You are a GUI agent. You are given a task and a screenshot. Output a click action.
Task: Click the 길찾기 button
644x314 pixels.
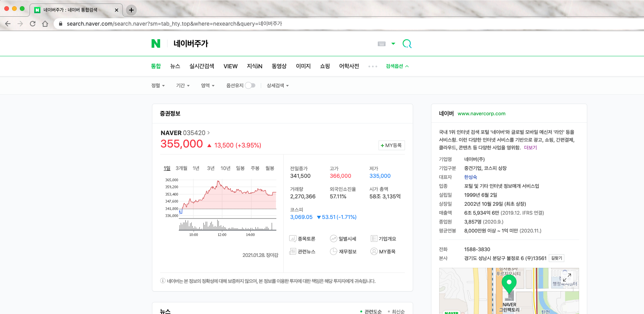[557, 258]
